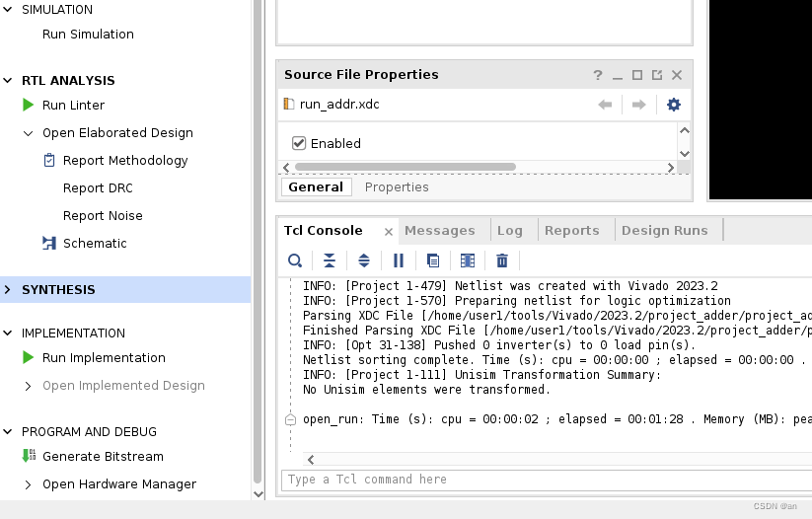Screen dimensions: 812x519
Task: Collapse the IMPLEMENTATION section
Action: tap(7, 334)
